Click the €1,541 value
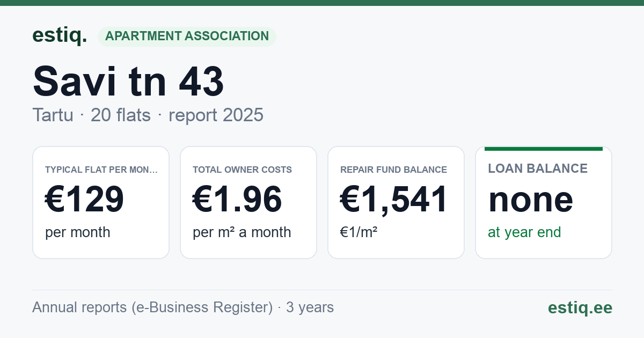The width and height of the screenshot is (644, 338). [394, 200]
